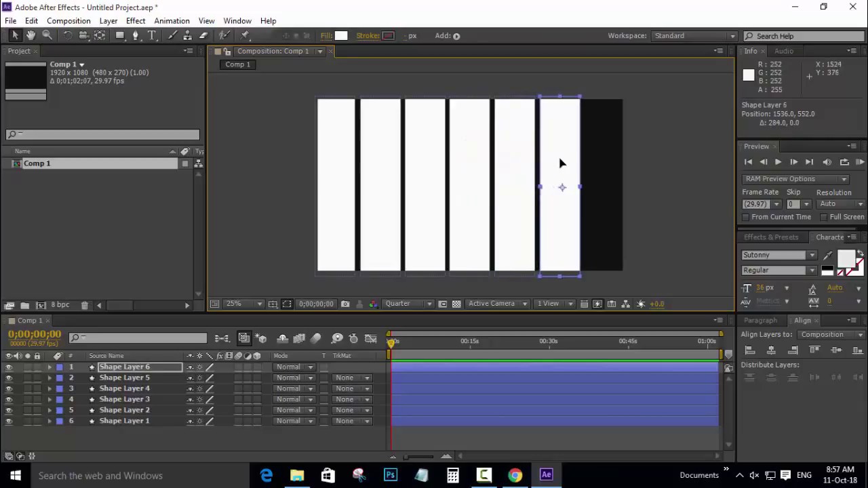Toggle visibility of Shape Layer 1

click(x=9, y=422)
